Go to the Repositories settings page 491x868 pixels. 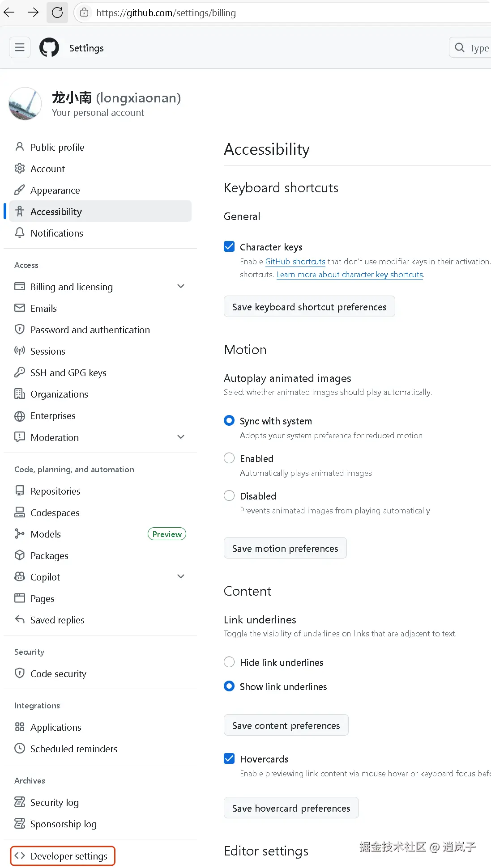coord(56,491)
